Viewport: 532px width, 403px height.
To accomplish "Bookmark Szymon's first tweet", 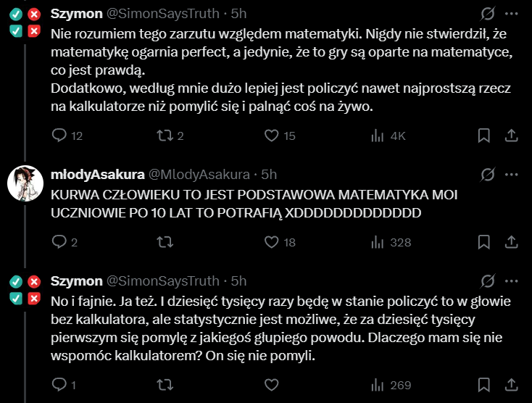I will click(x=483, y=136).
